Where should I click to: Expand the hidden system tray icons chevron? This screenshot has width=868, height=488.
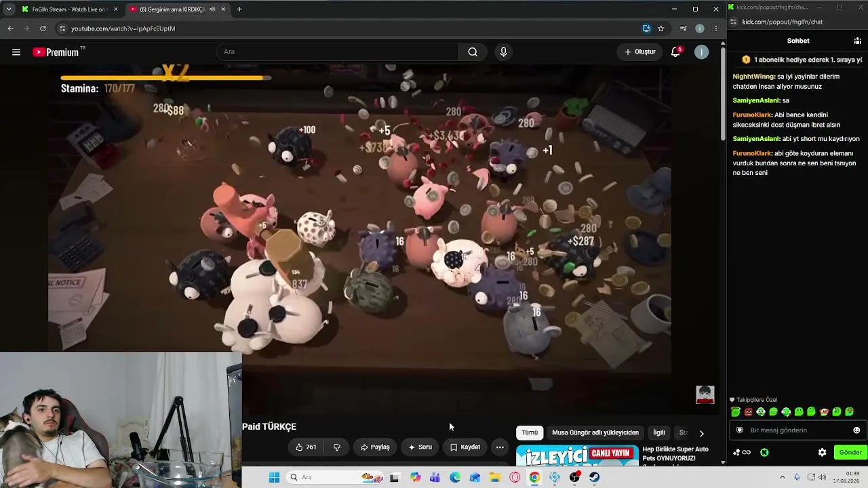782,478
